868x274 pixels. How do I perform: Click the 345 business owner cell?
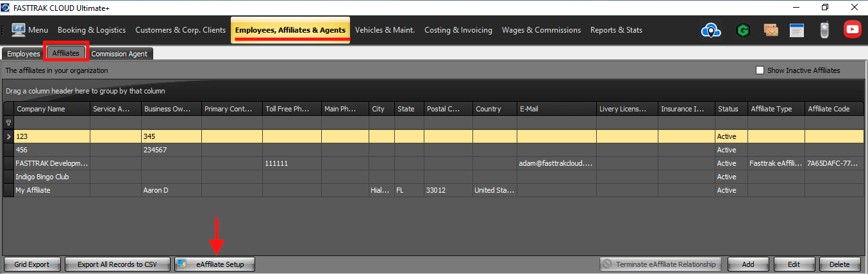(171, 136)
